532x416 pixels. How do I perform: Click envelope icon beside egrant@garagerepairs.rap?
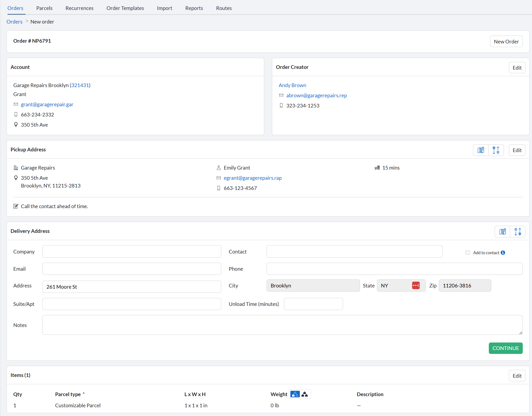[219, 178]
